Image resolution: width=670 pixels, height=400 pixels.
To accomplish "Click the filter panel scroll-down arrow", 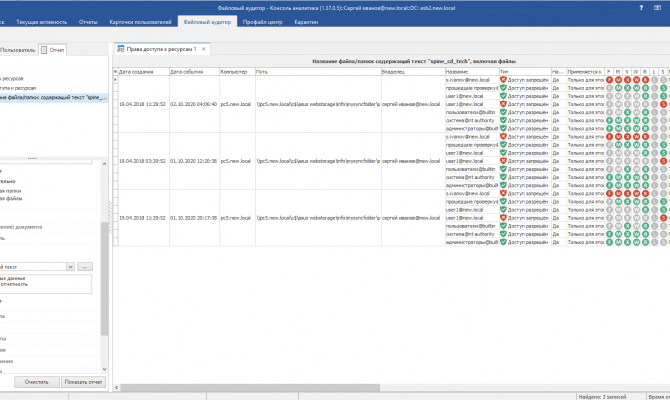I will pyautogui.click(x=104, y=369).
